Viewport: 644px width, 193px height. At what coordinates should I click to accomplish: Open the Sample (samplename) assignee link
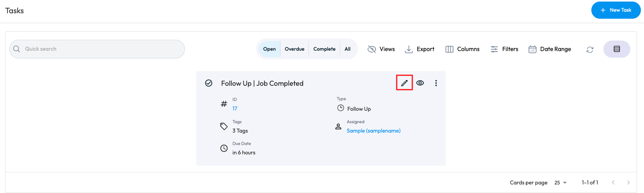[374, 131]
